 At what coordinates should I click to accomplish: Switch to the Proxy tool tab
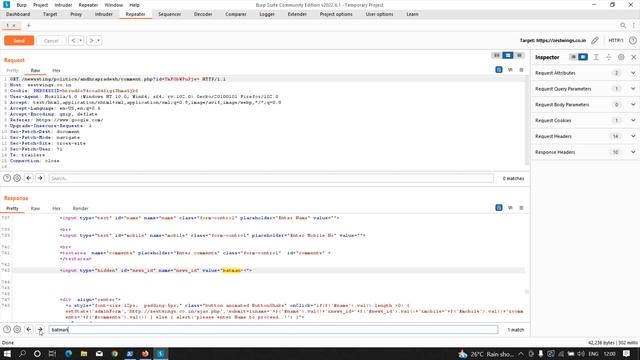[76, 14]
